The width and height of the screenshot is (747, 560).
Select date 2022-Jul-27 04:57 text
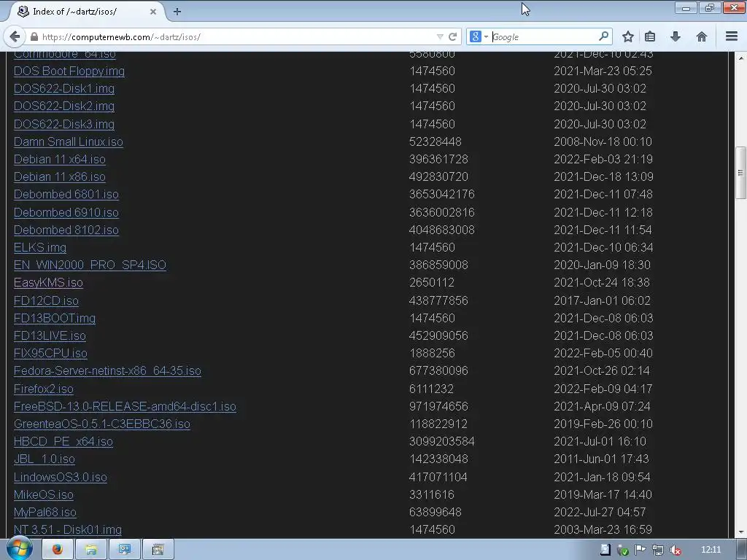600,513
